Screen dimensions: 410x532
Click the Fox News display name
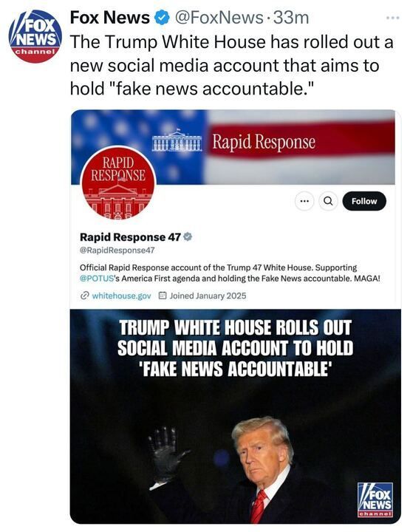click(x=109, y=18)
